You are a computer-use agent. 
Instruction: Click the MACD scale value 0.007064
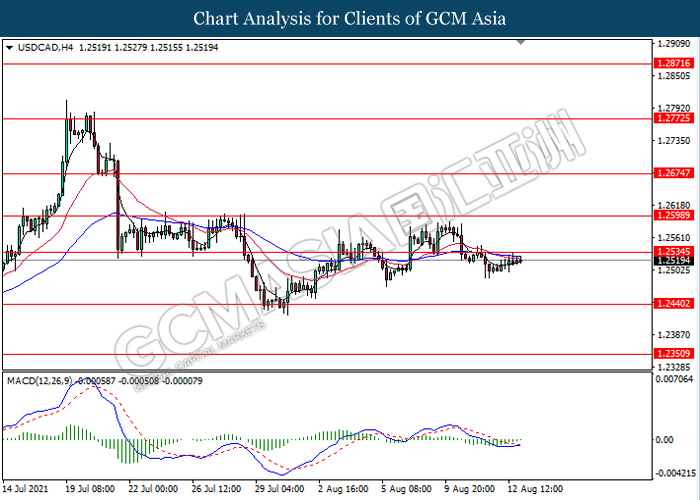click(674, 379)
